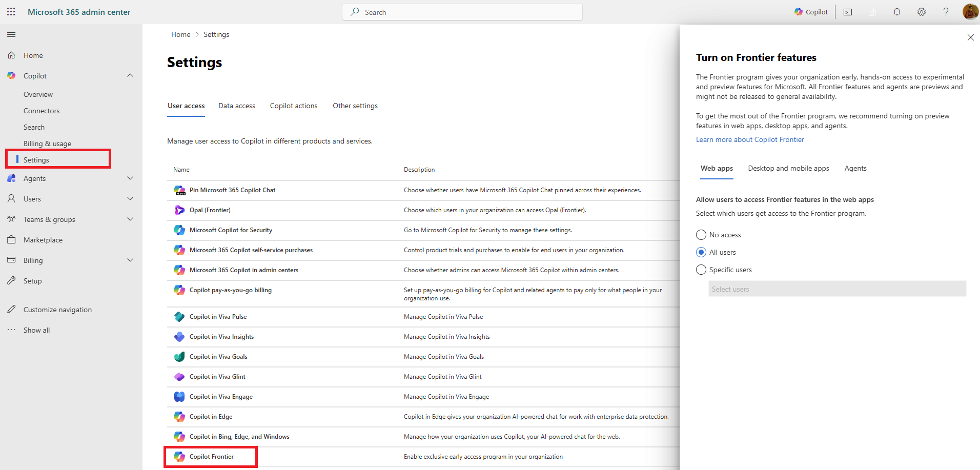Open the Desktop and mobile apps tab
The image size is (980, 470).
click(788, 168)
